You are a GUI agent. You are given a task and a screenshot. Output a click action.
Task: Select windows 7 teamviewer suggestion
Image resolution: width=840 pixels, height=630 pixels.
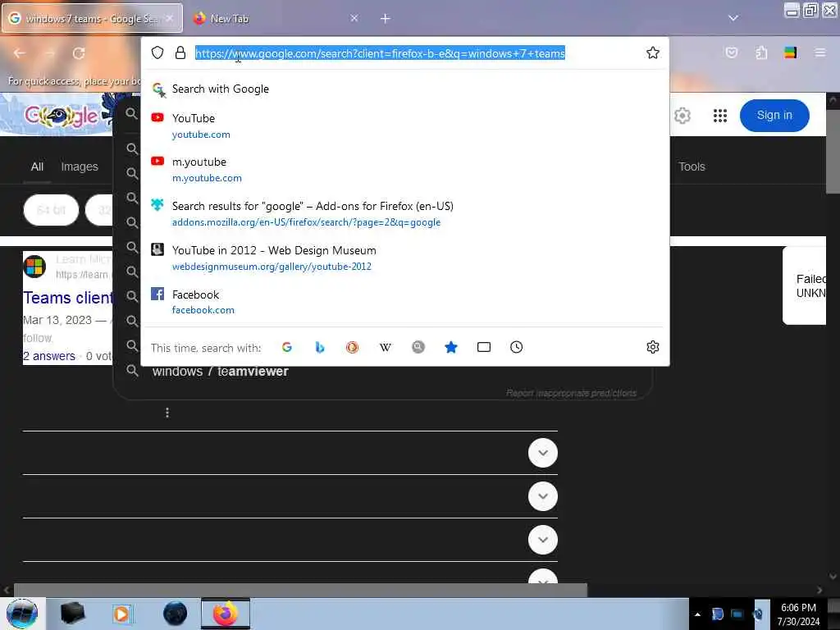click(220, 372)
